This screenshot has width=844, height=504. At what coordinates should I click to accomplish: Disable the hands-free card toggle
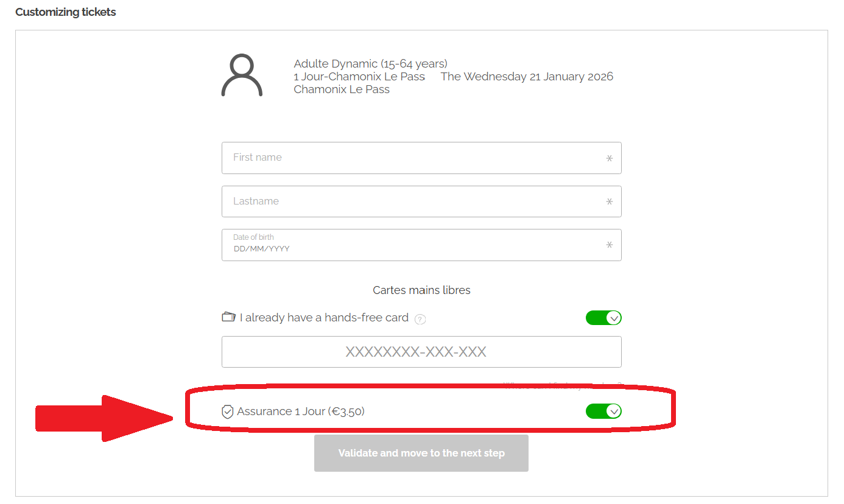coord(603,318)
